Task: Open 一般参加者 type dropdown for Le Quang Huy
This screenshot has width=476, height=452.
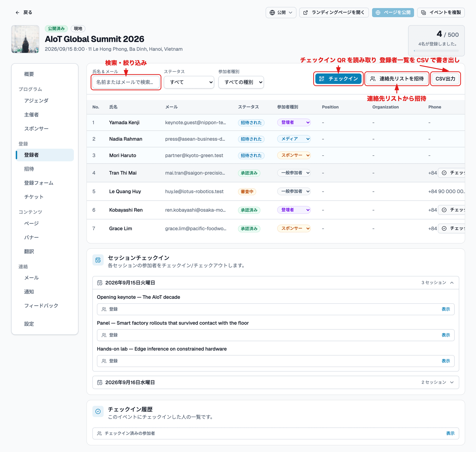Action: 294,191
